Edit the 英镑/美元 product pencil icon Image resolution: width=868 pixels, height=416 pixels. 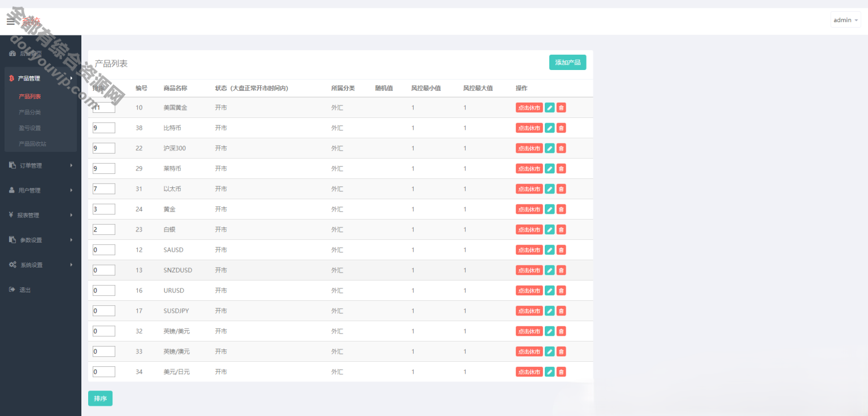(x=549, y=331)
